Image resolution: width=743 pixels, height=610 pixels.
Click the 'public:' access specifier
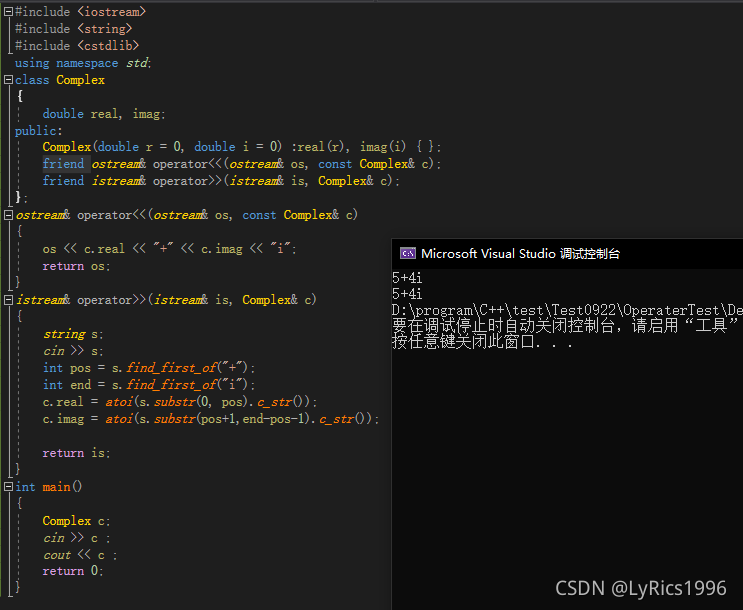tap(38, 131)
